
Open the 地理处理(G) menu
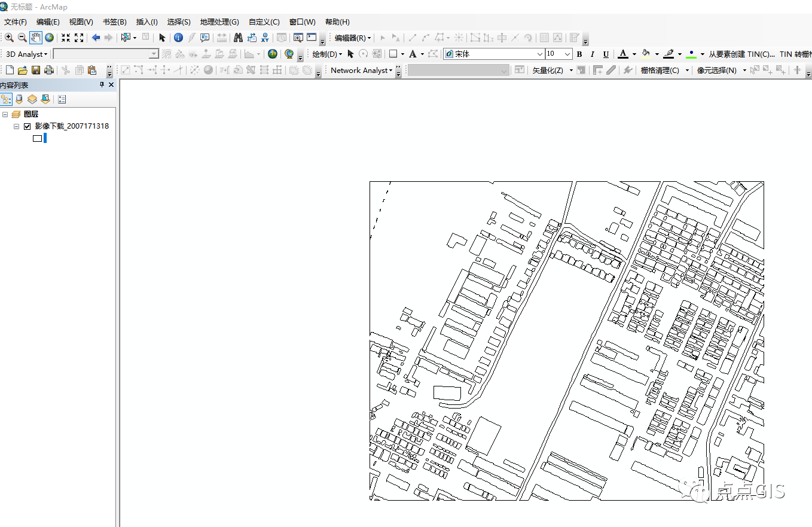tap(219, 22)
